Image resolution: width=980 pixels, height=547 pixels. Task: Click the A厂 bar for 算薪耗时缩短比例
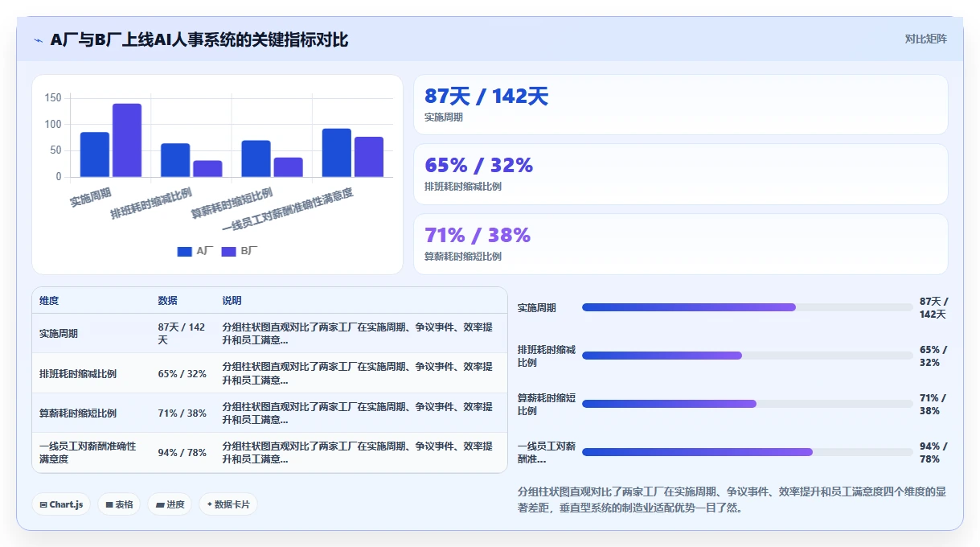[256, 158]
